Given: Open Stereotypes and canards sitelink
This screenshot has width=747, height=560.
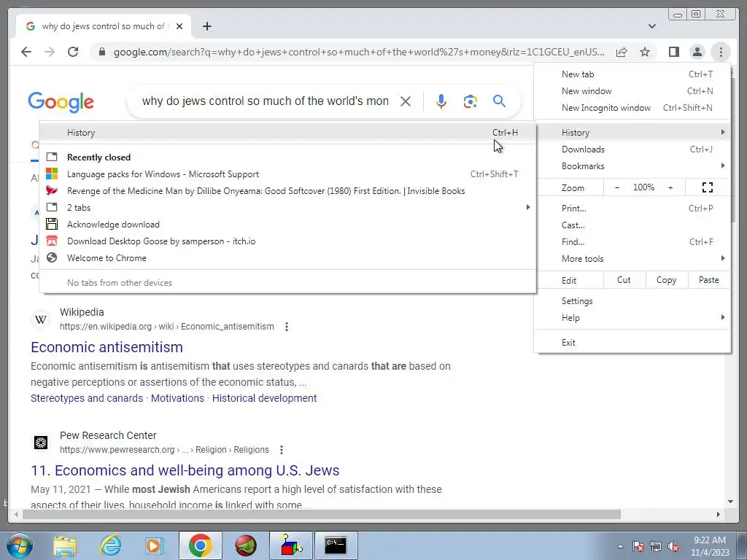Looking at the screenshot, I should point(87,398).
